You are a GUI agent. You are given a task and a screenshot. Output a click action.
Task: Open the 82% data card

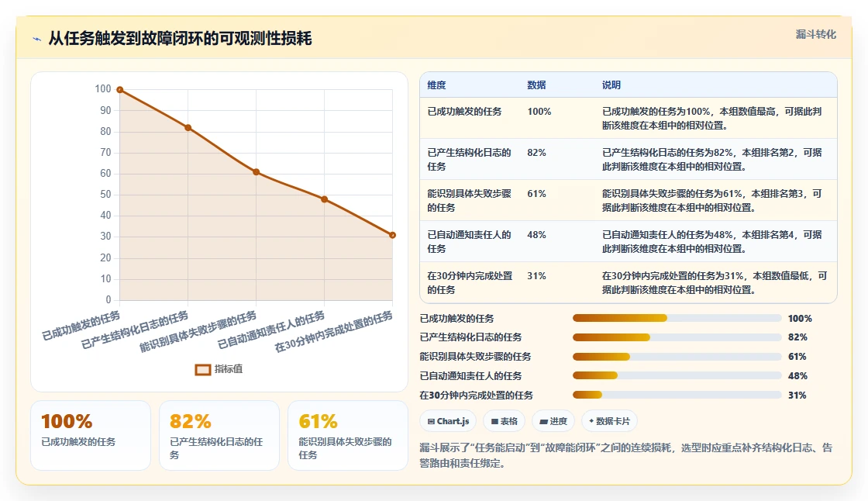click(219, 436)
